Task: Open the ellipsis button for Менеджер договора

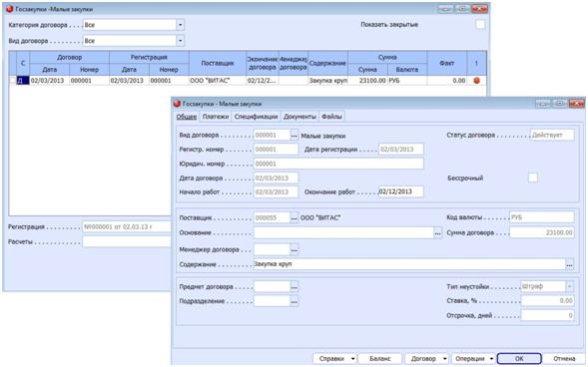Action: (294, 249)
